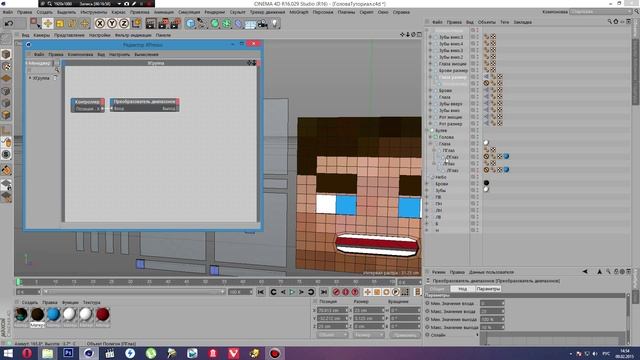
Task: Switch to the Нод tab in attributes
Action: coord(462,289)
